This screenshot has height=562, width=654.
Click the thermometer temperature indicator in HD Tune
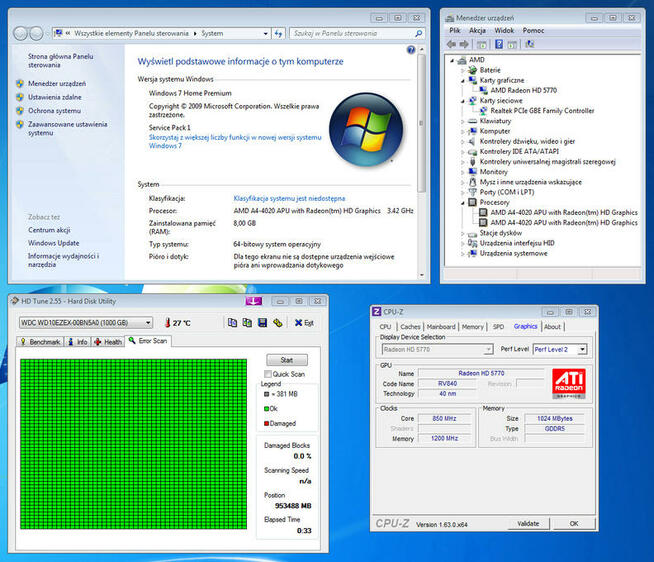168,323
